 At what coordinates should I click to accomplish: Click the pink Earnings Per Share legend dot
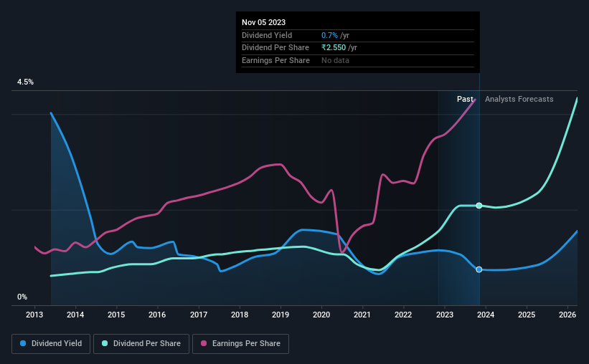[204, 343]
